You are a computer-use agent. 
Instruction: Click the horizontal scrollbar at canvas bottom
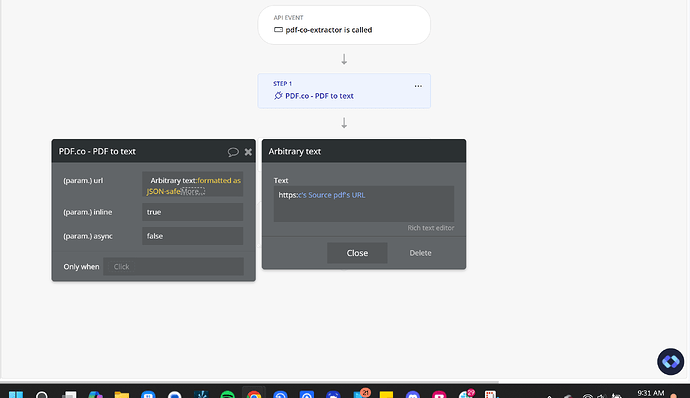click(x=249, y=382)
